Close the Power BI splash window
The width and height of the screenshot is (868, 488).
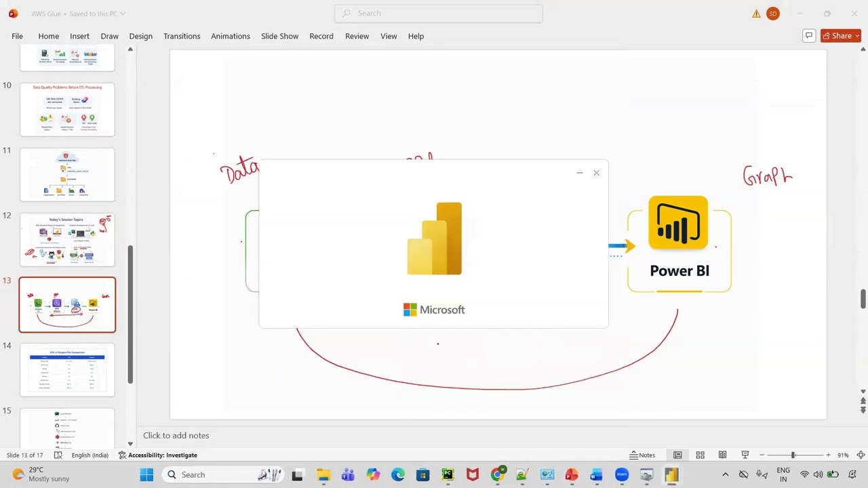[x=596, y=173]
